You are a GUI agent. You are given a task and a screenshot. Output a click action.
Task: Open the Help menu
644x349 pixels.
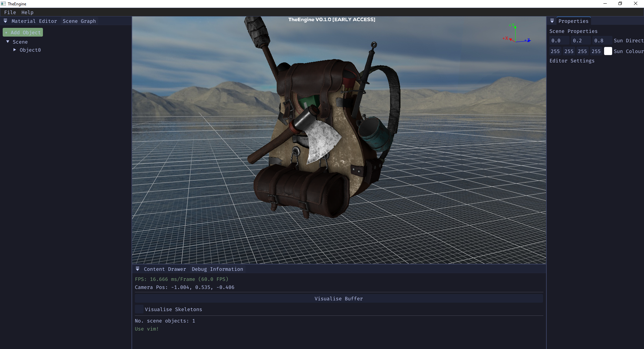[28, 12]
